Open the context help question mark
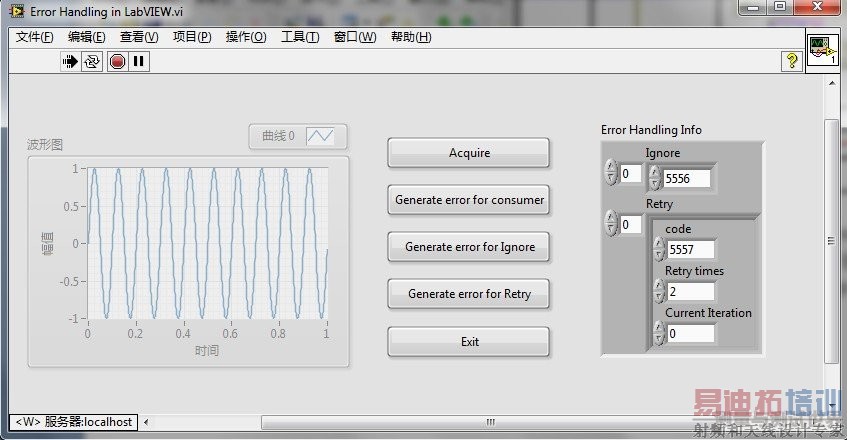 [792, 60]
